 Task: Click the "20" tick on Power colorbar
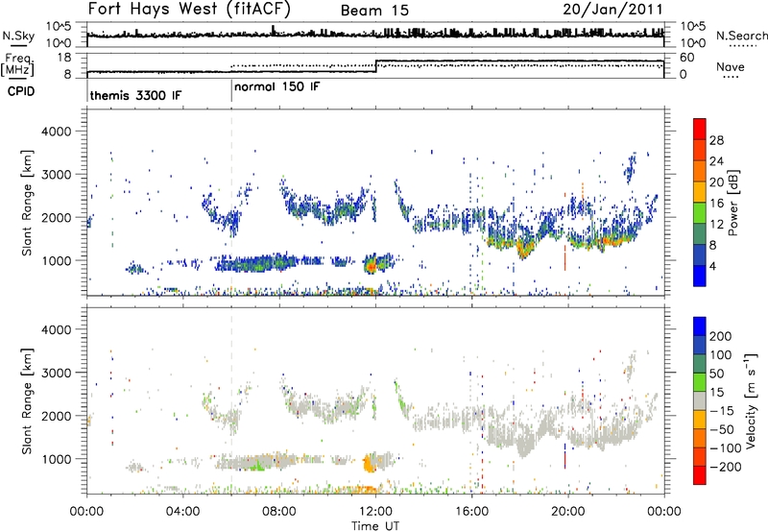716,182
